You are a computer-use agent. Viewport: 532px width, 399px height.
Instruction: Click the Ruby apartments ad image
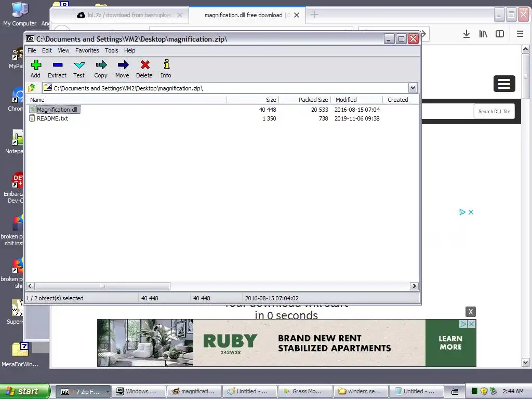point(145,343)
